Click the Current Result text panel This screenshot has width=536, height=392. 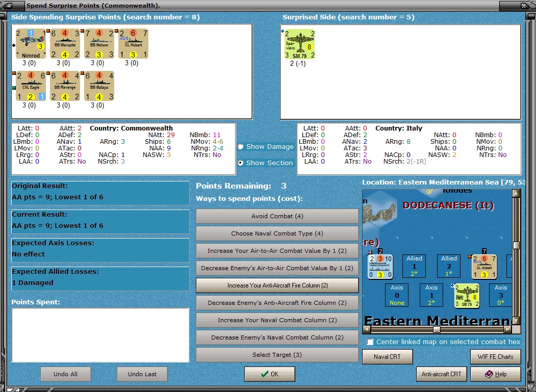pos(100,222)
